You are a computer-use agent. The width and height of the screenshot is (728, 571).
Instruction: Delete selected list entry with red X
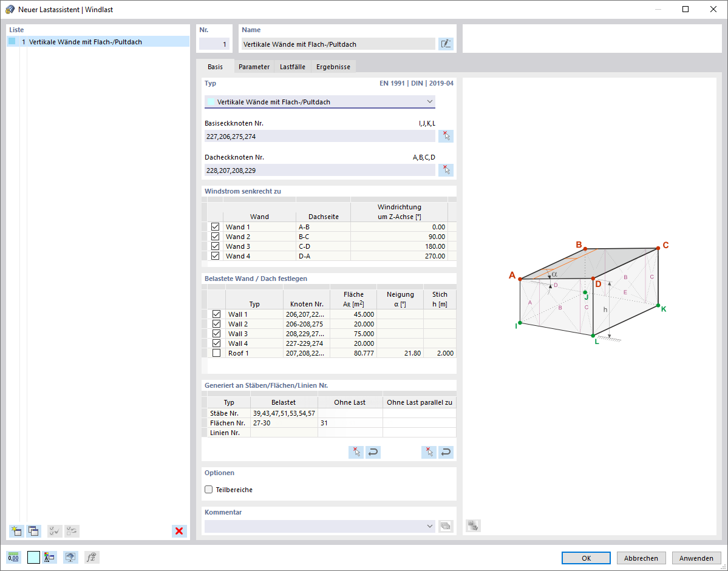tap(179, 530)
